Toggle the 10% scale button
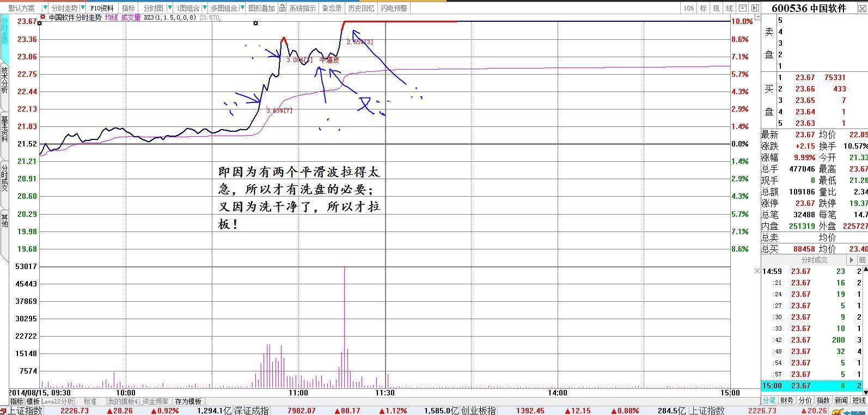Image resolution: width=868 pixels, height=415 pixels. pyautogui.click(x=689, y=8)
